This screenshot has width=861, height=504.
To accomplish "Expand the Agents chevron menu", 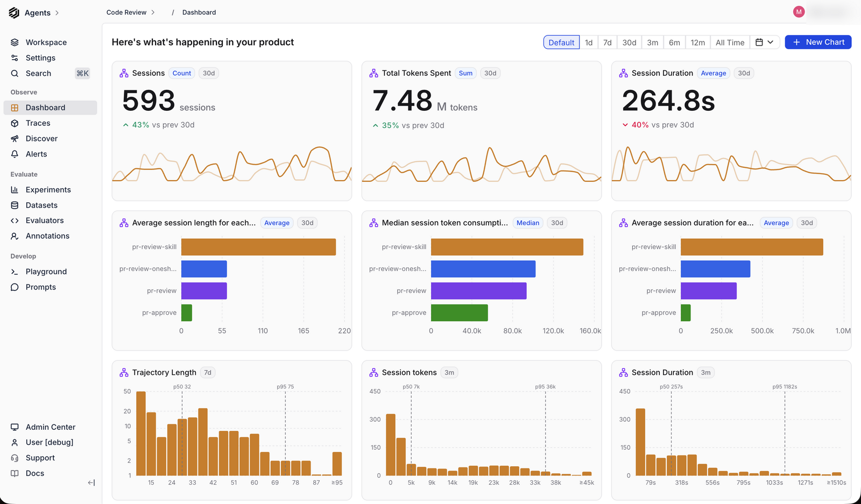I will 57,13.
